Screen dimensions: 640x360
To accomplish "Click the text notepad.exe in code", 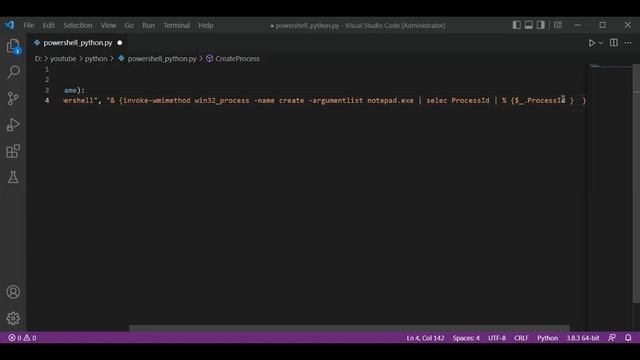I will point(390,100).
